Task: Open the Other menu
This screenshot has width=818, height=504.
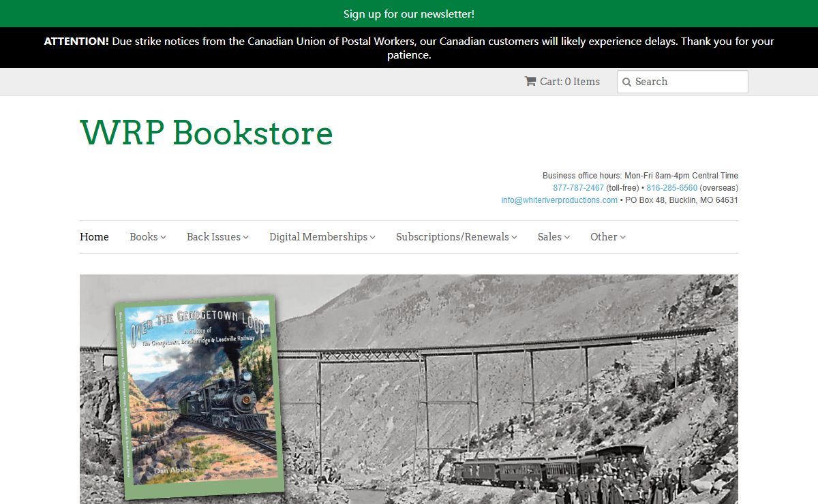Action: pos(608,237)
